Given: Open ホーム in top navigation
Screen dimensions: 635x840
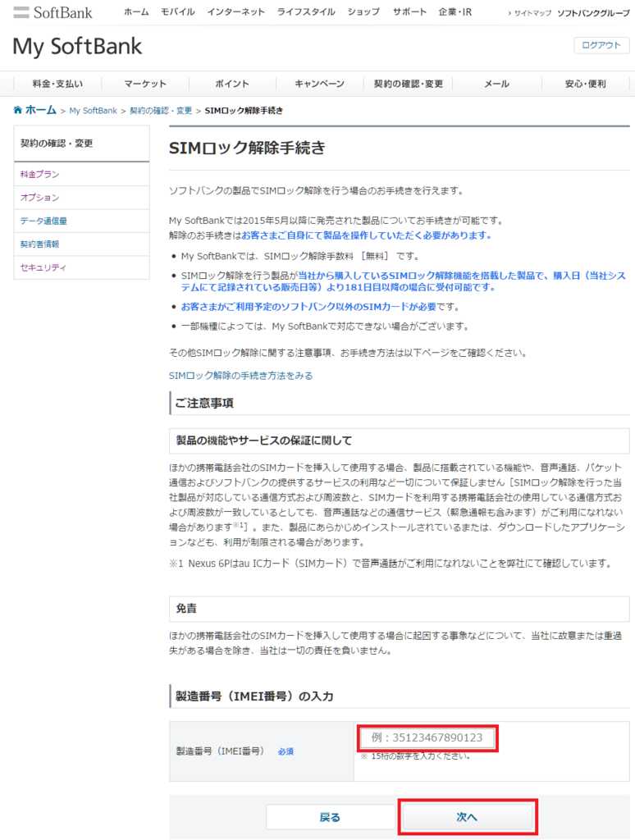Looking at the screenshot, I should (x=136, y=11).
